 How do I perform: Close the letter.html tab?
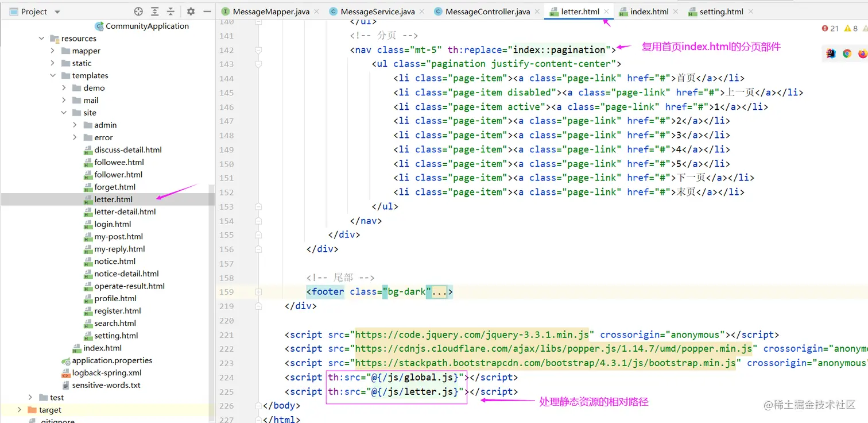pyautogui.click(x=606, y=11)
